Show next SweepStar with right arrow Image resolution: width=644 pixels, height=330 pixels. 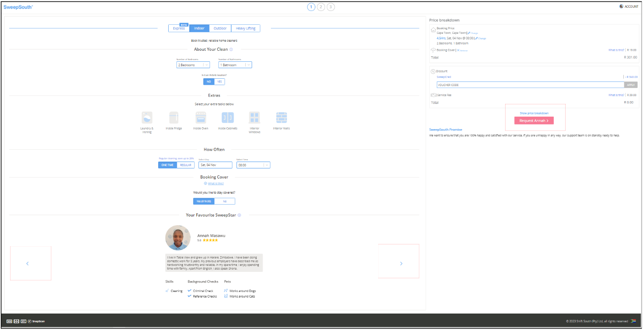401,264
